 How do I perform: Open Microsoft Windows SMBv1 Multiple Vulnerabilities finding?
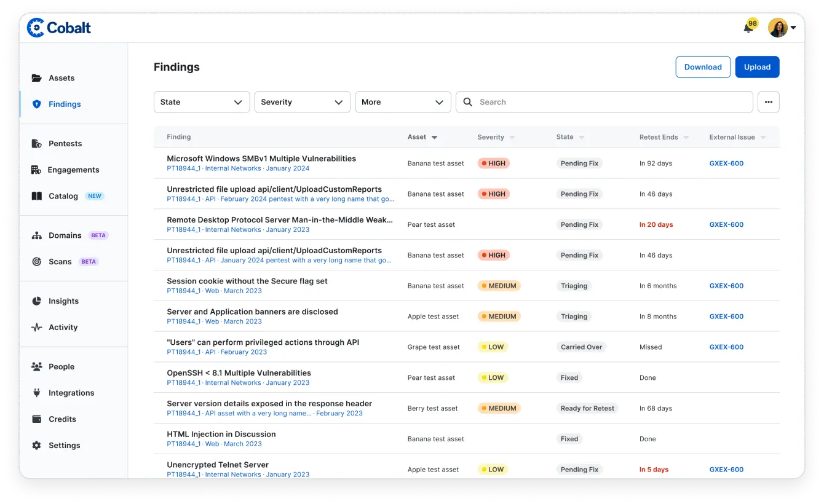tap(261, 159)
